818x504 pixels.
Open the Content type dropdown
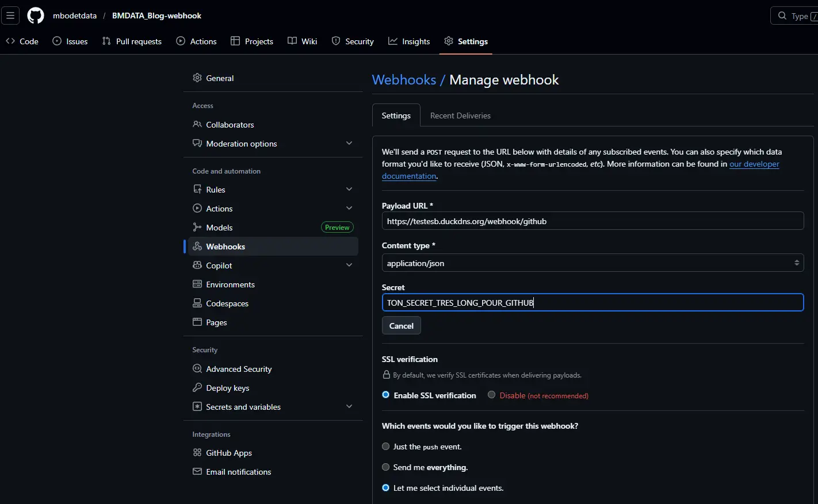[x=592, y=263]
